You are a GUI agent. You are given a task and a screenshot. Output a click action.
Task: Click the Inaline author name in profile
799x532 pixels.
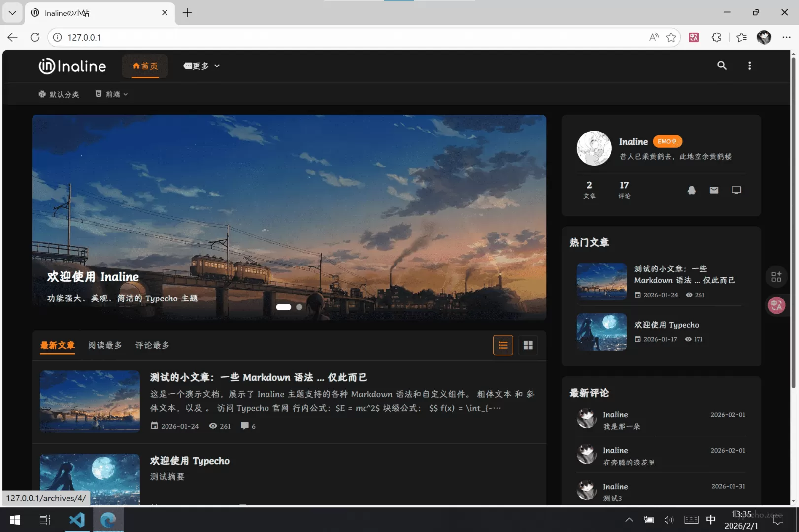[x=633, y=142]
